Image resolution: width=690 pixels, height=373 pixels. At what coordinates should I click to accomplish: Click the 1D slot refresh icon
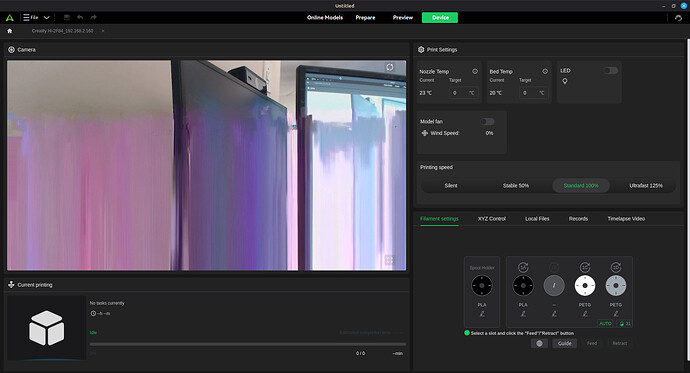tap(616, 267)
